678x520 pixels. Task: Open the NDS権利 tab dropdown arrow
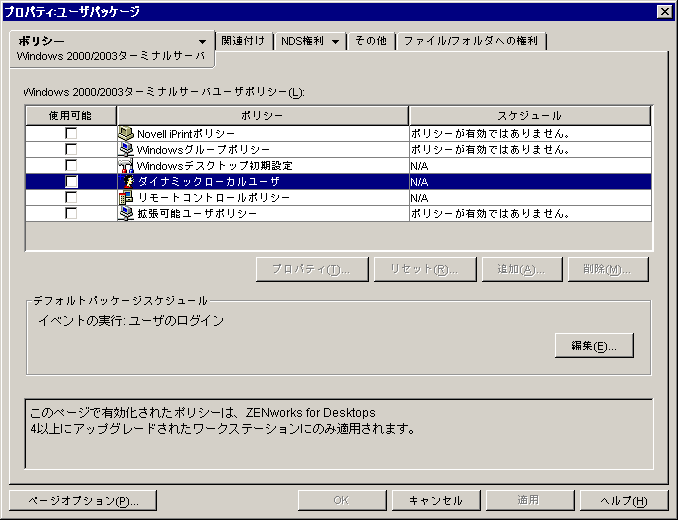point(335,41)
